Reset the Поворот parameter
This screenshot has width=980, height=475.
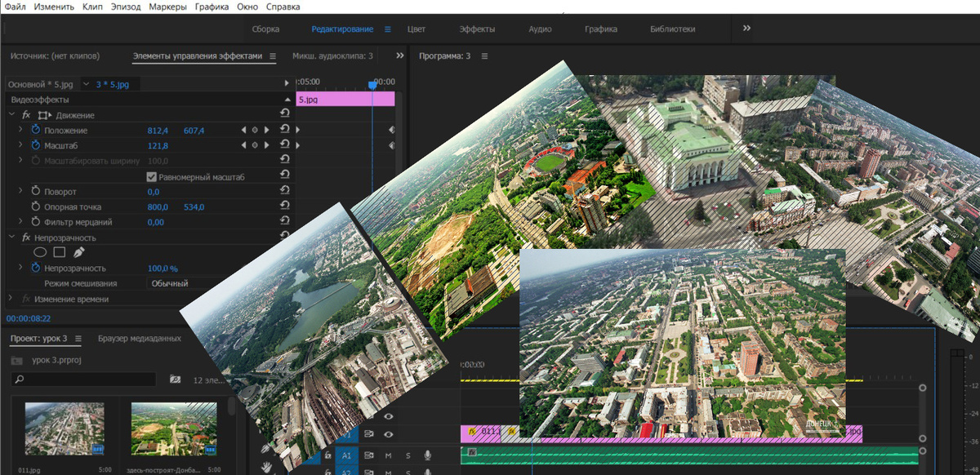(x=284, y=190)
